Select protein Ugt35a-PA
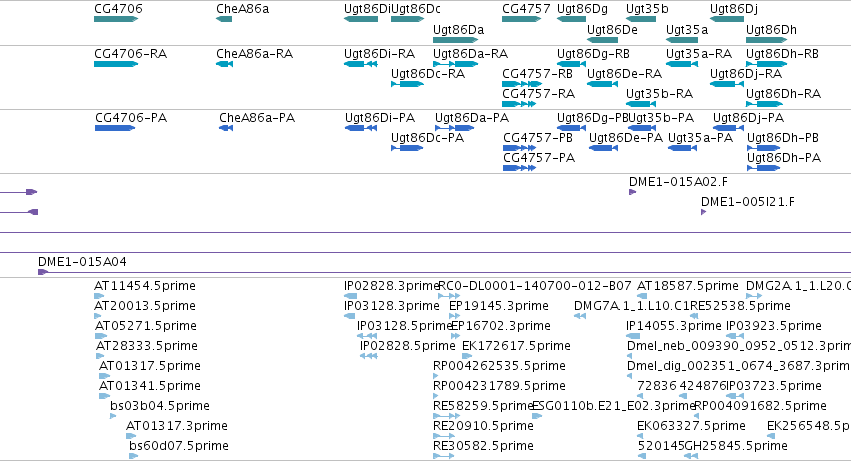This screenshot has height=461, width=851. (682, 148)
